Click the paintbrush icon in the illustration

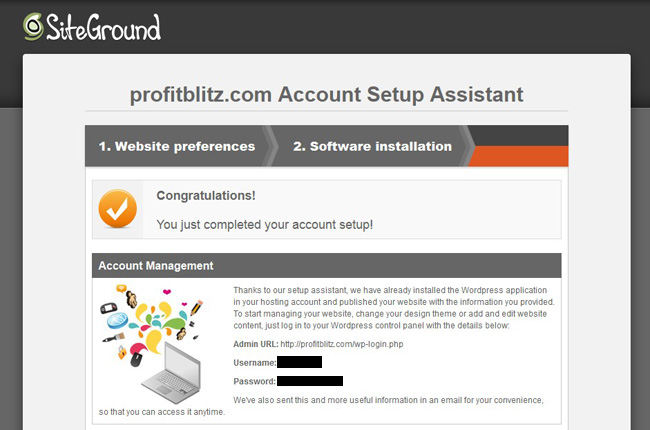click(113, 338)
